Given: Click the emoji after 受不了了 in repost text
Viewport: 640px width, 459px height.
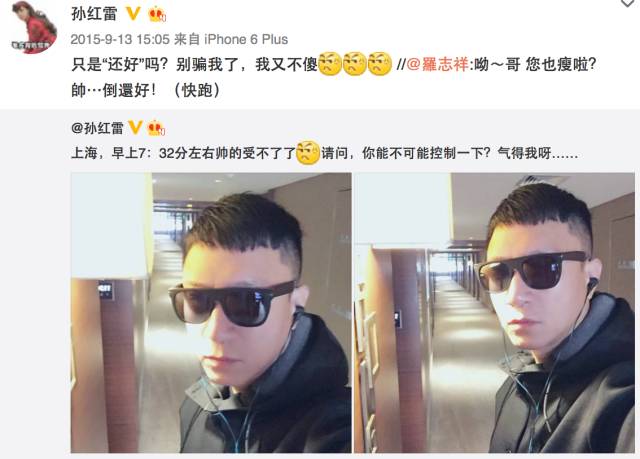Looking at the screenshot, I should pos(308,153).
